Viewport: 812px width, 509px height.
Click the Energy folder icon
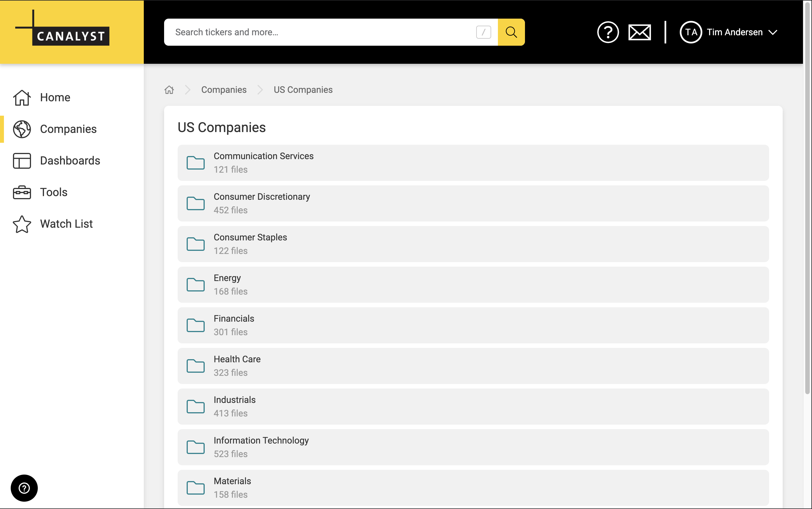(x=195, y=285)
